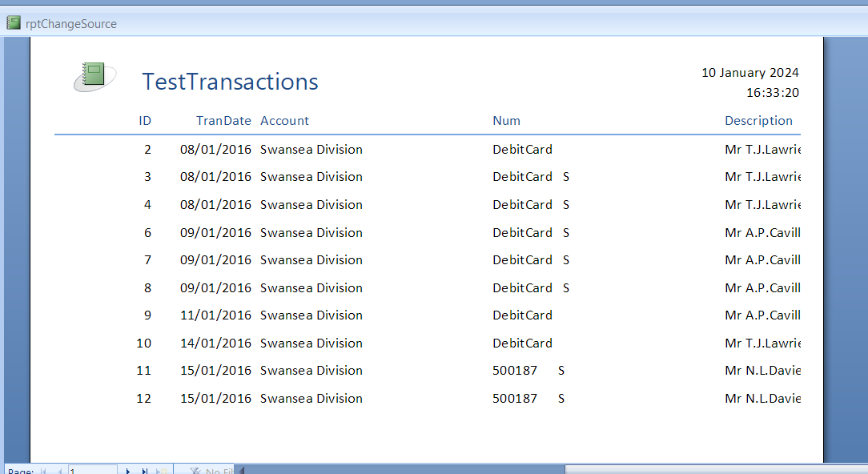Go to next page arrow
Viewport: 868px width, 474px height.
coord(128,472)
